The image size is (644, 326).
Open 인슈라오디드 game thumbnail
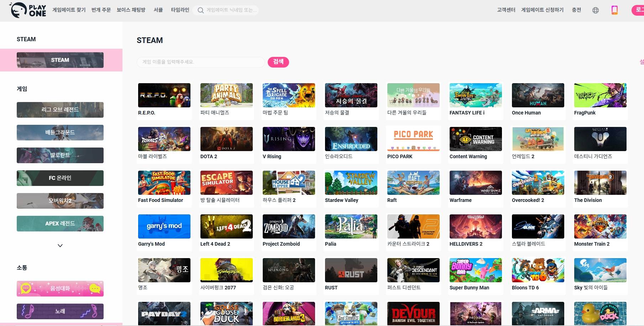(x=351, y=139)
